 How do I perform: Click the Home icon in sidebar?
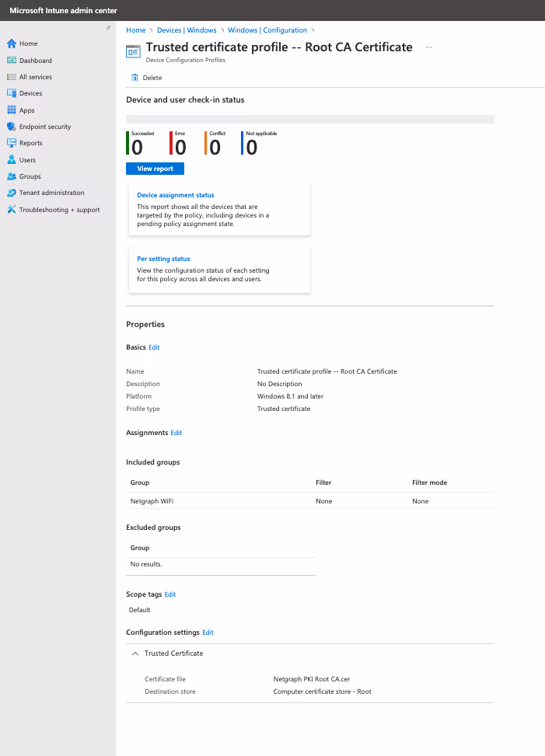click(x=12, y=44)
